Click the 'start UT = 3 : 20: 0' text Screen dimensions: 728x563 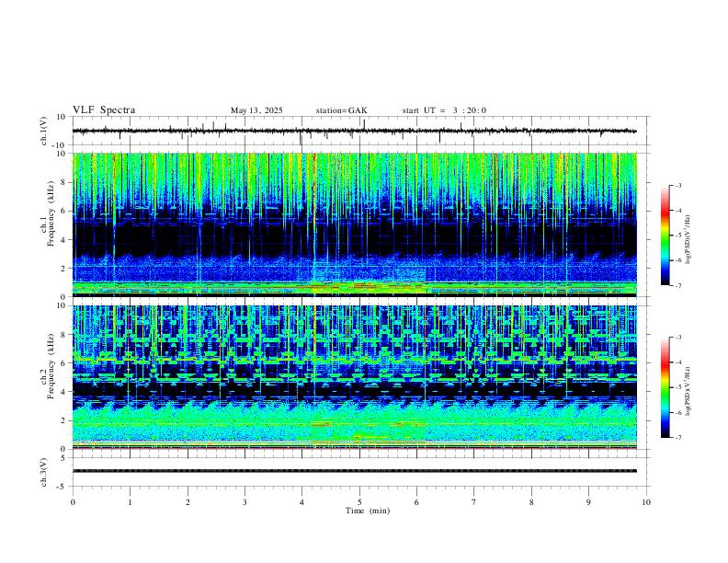click(x=444, y=110)
